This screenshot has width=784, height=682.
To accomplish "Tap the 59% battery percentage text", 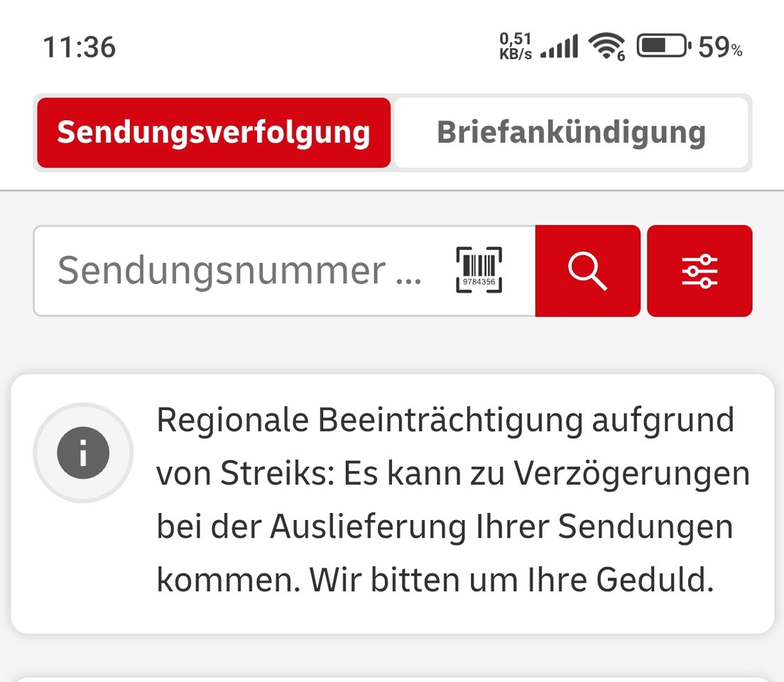I will click(x=720, y=48).
